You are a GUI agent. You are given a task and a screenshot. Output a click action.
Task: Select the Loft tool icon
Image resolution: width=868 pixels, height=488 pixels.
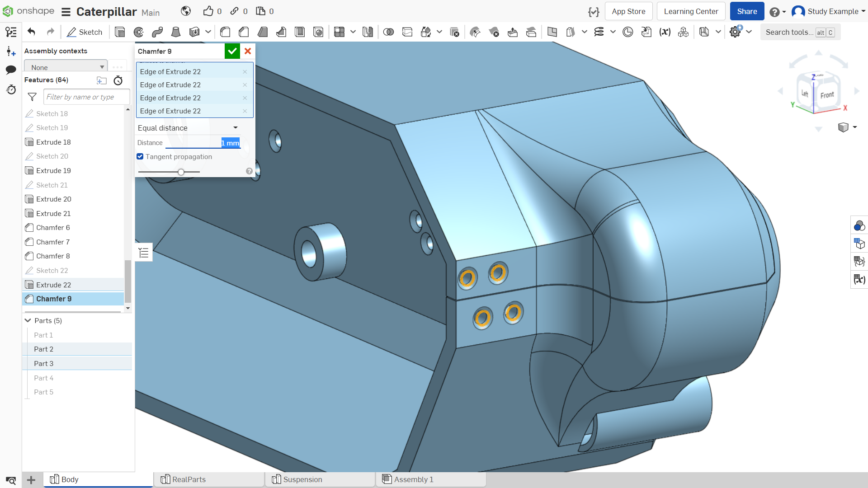click(x=176, y=32)
